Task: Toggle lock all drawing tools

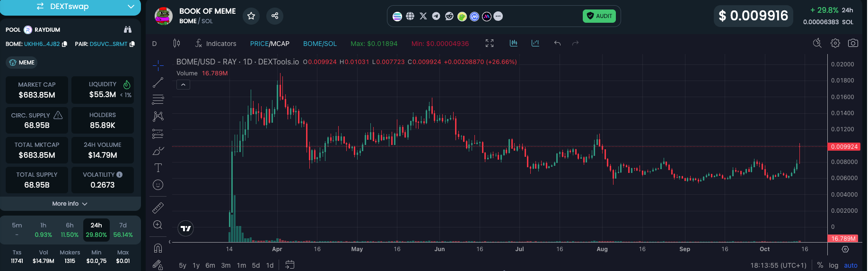Action: click(158, 265)
